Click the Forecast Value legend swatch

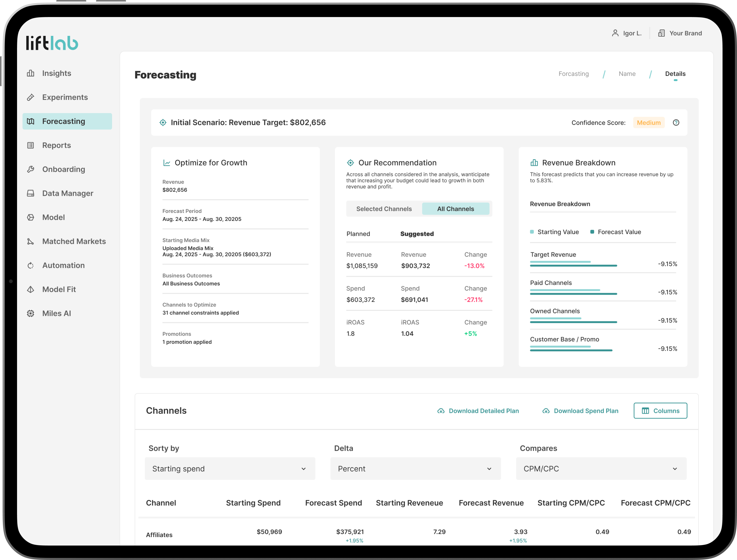coord(592,232)
